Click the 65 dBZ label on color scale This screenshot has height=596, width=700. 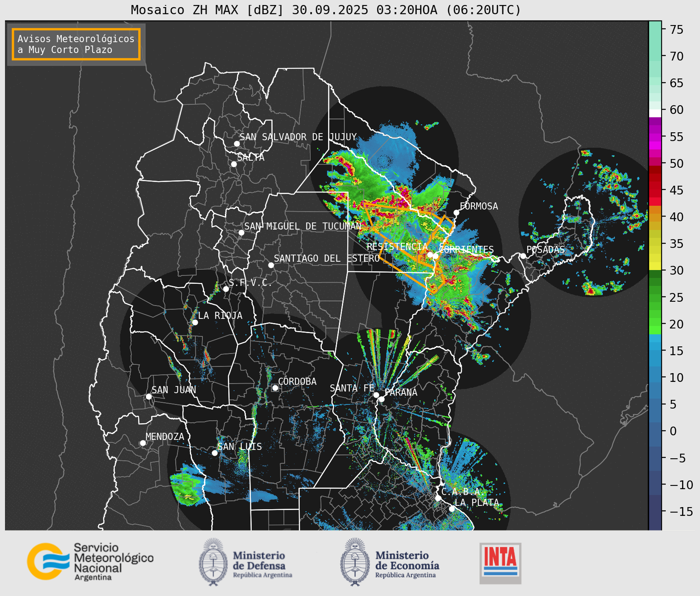(677, 83)
